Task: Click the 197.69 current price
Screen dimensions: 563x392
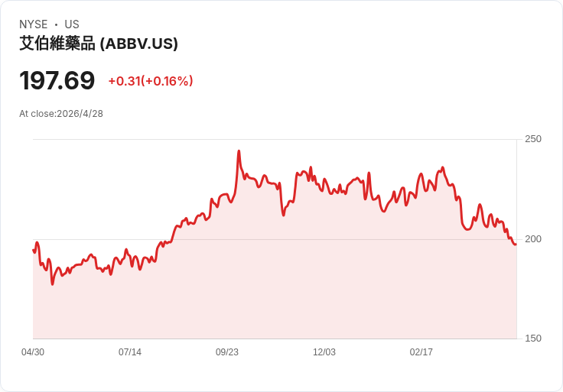Action: 57,80
